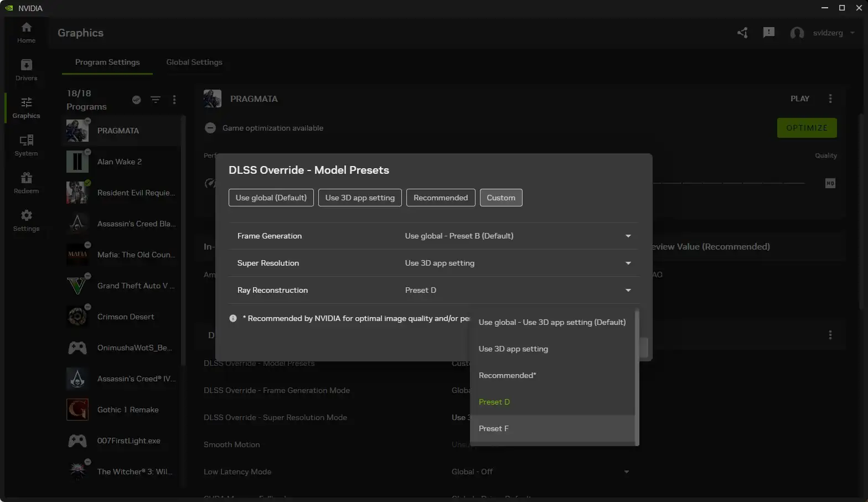Open the Home section in sidebar
Image resolution: width=868 pixels, height=502 pixels.
(x=26, y=33)
